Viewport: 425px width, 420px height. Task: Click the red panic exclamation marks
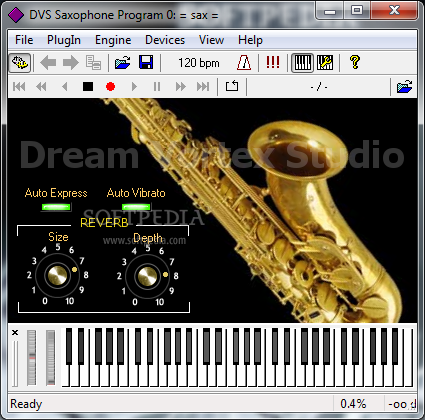pos(273,62)
